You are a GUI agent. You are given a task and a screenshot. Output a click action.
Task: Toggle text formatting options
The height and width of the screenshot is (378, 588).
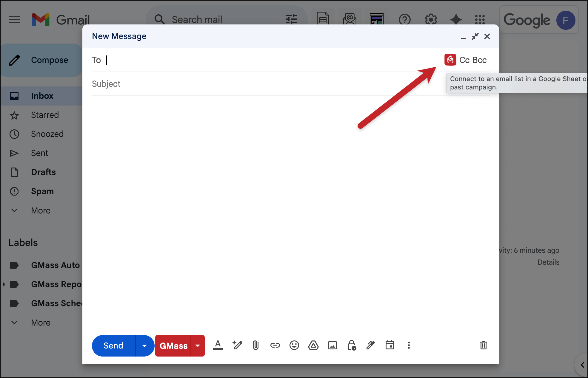pos(218,346)
